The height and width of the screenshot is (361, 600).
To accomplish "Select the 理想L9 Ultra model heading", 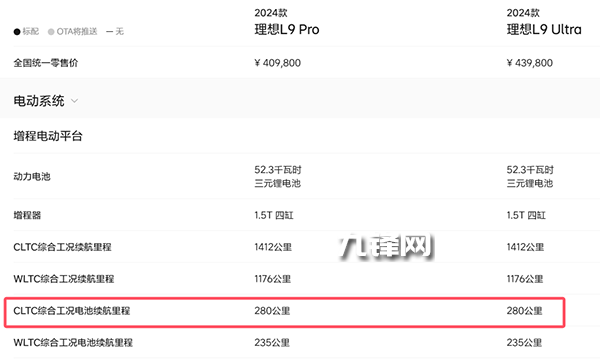I will click(x=544, y=29).
